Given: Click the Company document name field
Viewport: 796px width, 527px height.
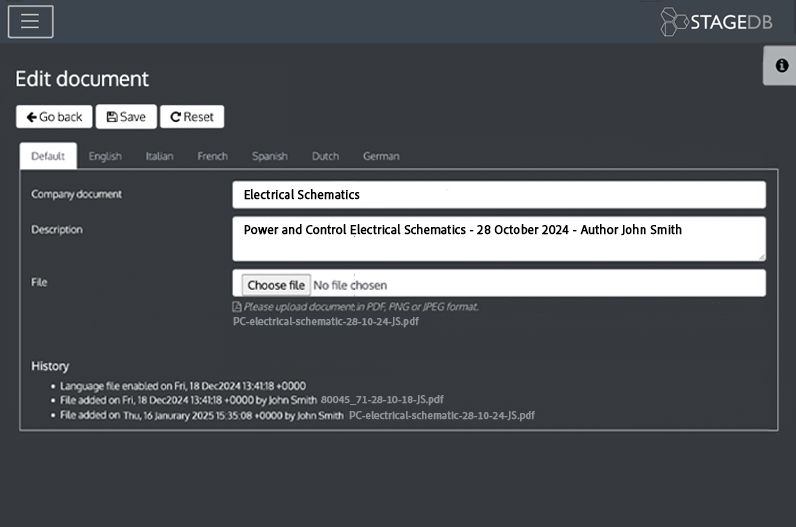Looking at the screenshot, I should pos(498,195).
